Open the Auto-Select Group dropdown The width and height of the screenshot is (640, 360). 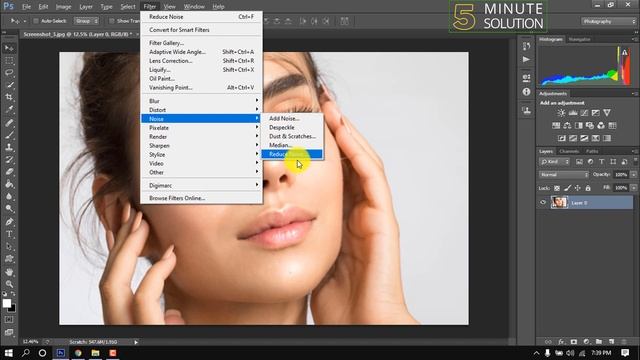coord(86,21)
